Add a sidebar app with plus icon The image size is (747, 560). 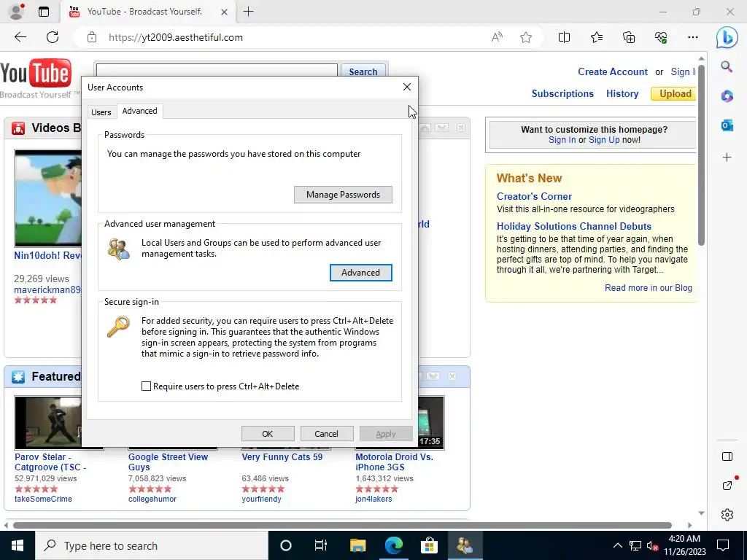click(727, 157)
